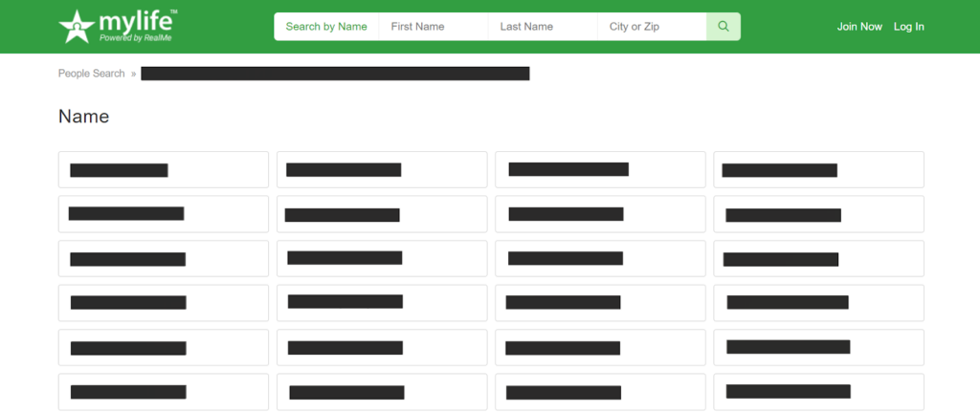Open top name card in fourth column
The image size is (980, 412).
point(818,170)
